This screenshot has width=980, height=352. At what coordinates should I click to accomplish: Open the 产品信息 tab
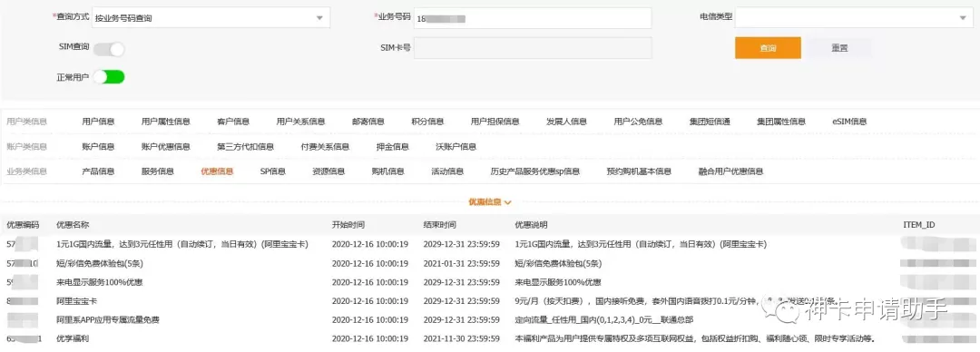click(98, 171)
